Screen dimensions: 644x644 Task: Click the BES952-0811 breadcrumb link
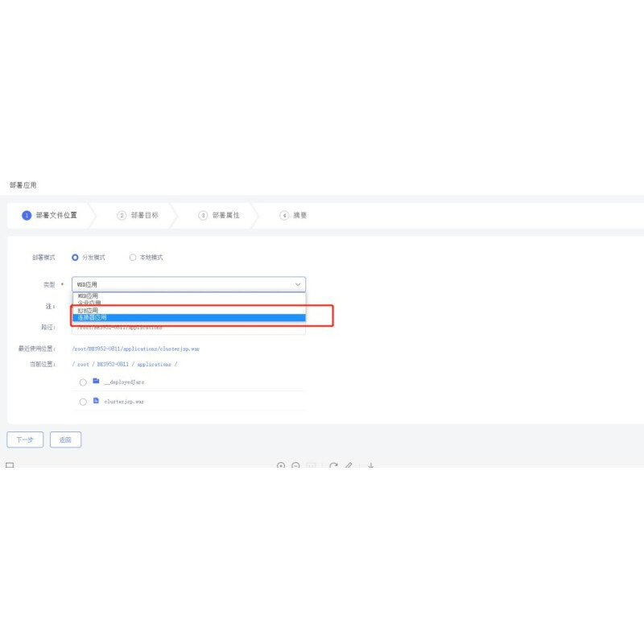click(x=113, y=365)
